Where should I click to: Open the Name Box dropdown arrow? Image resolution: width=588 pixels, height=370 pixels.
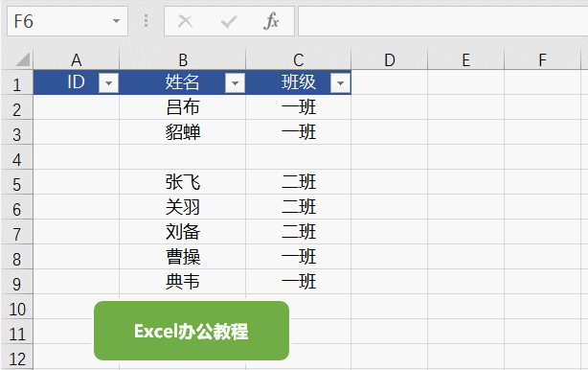116,21
